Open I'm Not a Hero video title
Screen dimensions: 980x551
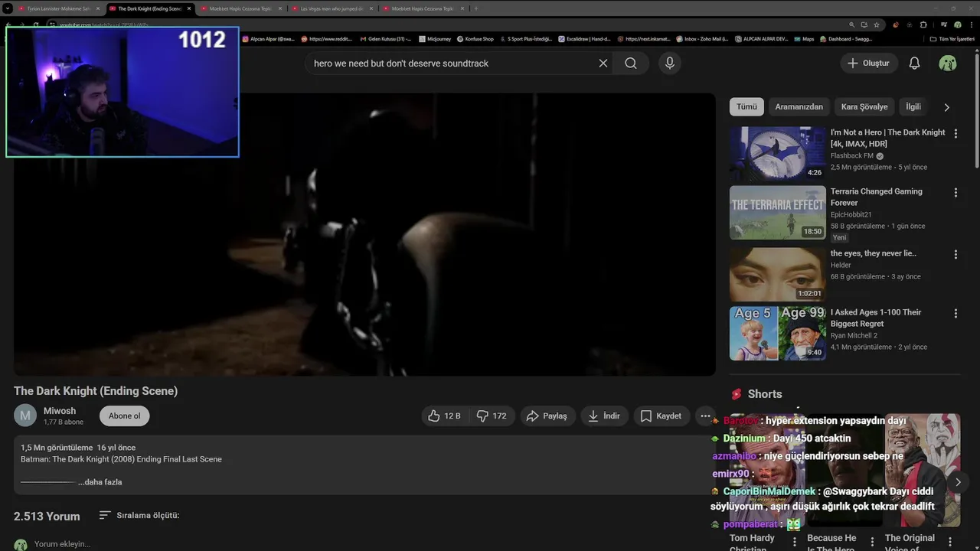[x=887, y=138]
